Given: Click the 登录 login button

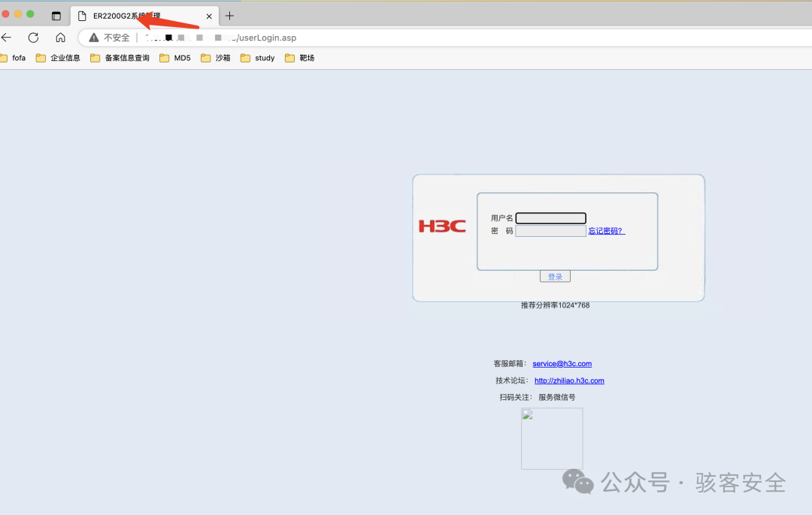Looking at the screenshot, I should click(555, 277).
